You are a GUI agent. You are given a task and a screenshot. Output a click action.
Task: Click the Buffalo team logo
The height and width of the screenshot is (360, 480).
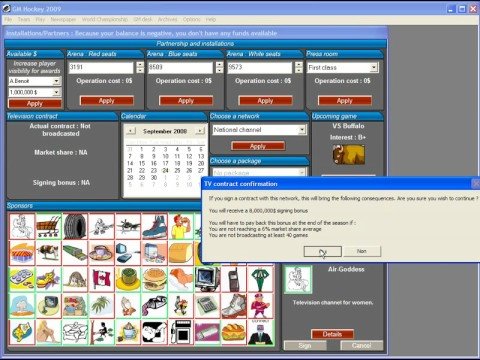[348, 155]
